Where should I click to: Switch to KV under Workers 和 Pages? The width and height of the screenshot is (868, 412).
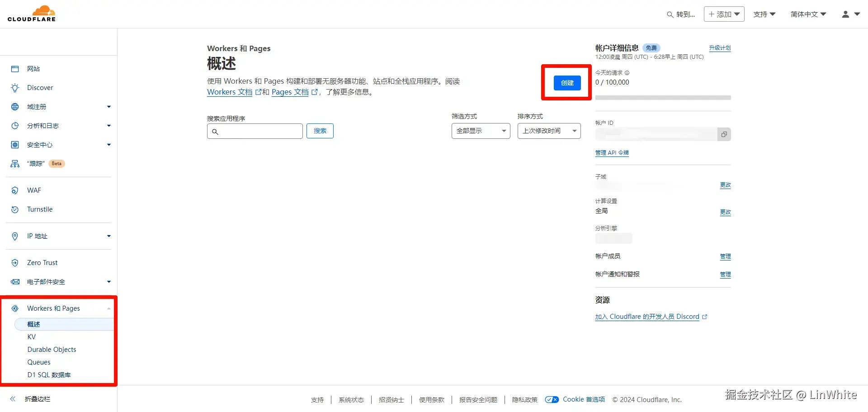(32, 336)
